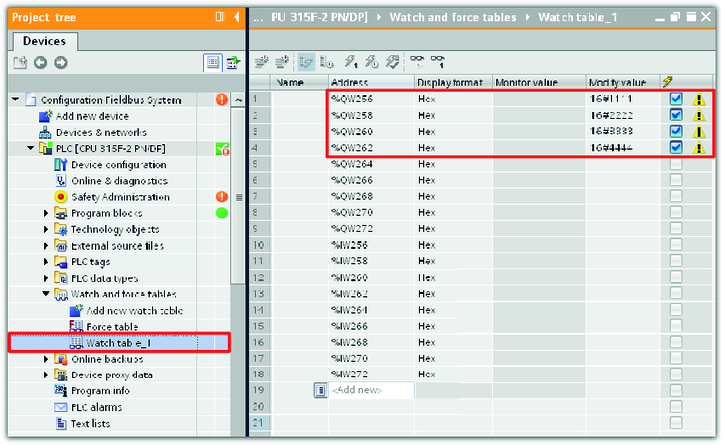Viewport: 725px width, 445px height.
Task: Expand the Program blocks folder
Action: click(x=46, y=213)
